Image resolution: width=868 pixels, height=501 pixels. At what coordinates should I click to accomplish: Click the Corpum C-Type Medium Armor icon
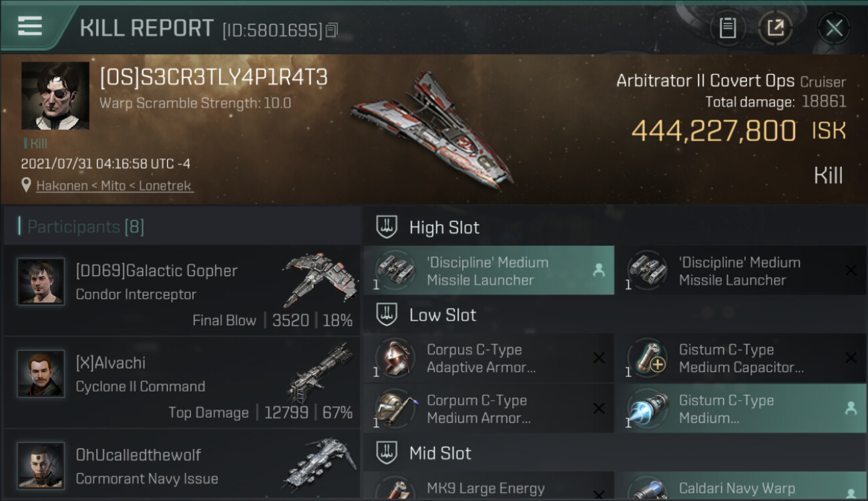click(395, 408)
